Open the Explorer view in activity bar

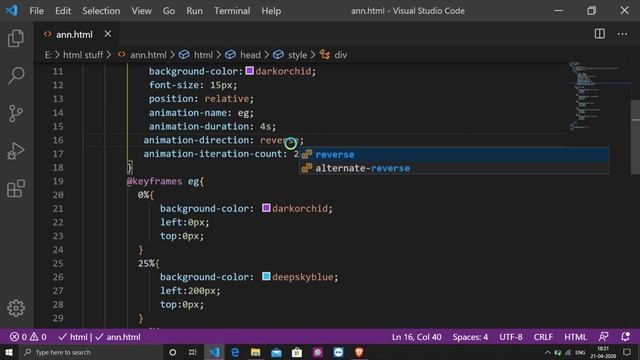16,38
